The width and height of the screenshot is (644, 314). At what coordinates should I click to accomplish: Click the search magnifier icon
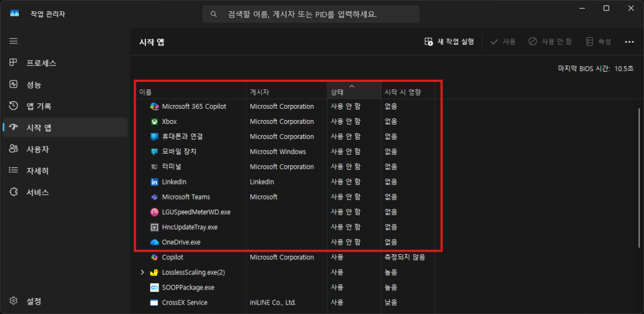(214, 14)
